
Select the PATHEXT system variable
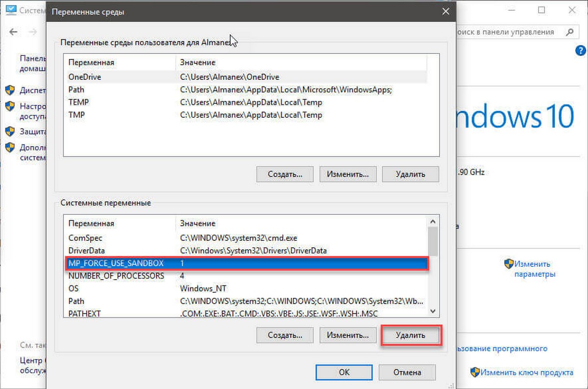tap(245, 313)
